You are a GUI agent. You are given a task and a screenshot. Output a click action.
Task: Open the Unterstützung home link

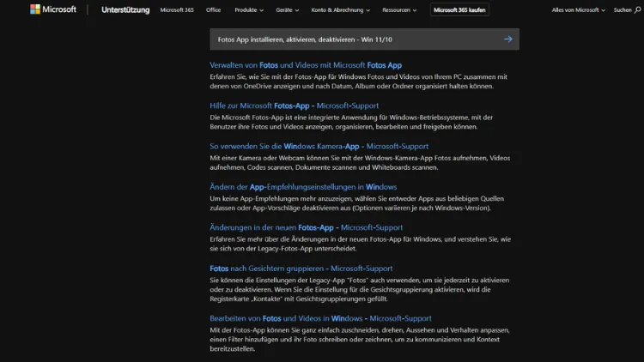point(125,9)
